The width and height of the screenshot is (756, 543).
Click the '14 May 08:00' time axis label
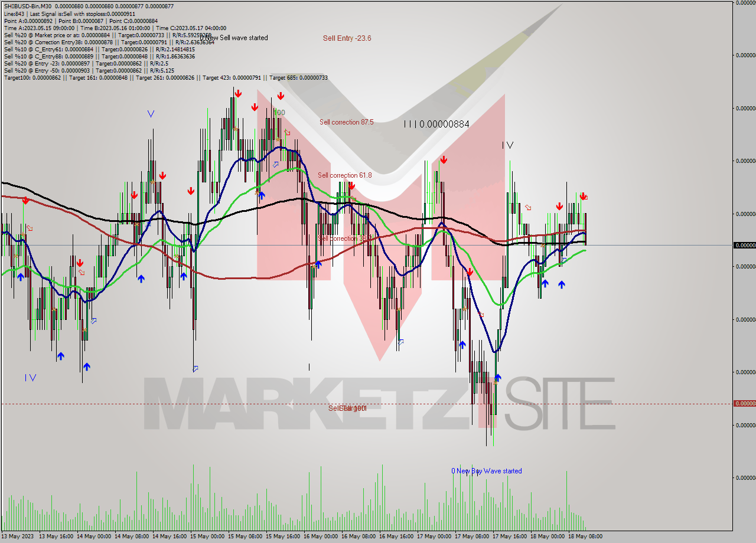(x=131, y=537)
